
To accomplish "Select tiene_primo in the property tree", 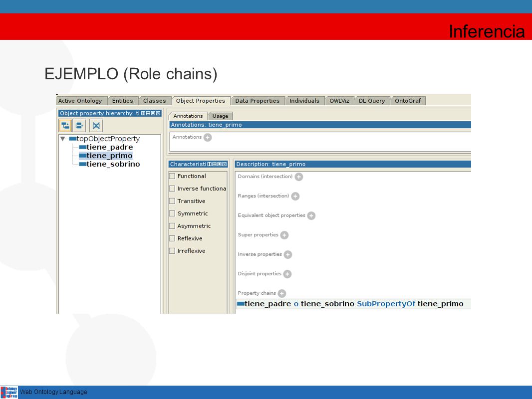I will pyautogui.click(x=106, y=156).
